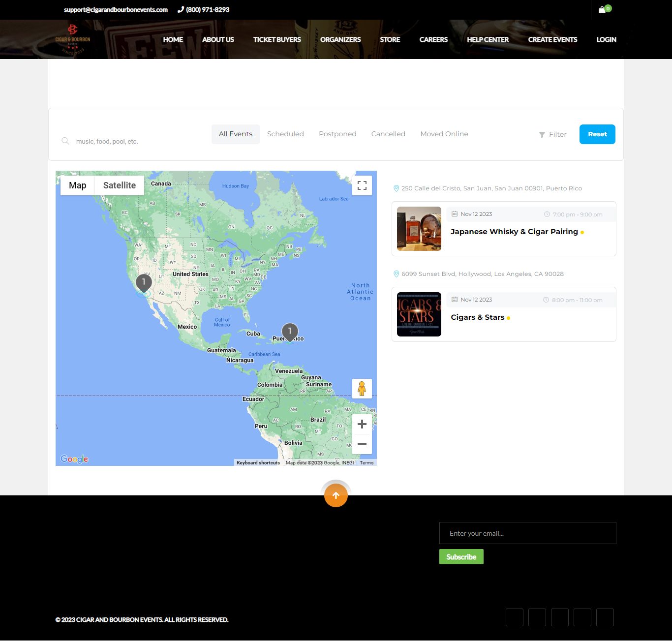Click the support email address link
The width and height of the screenshot is (672, 641).
tap(116, 9)
